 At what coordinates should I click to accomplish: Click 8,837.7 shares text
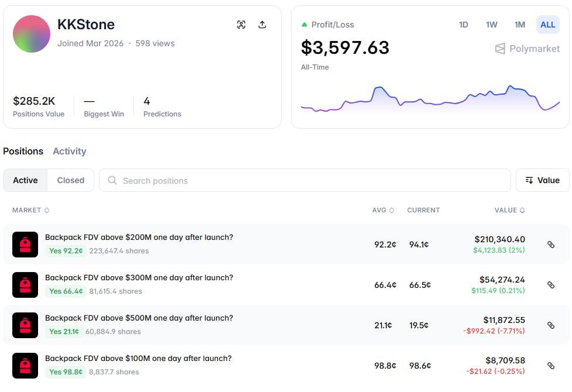point(114,372)
